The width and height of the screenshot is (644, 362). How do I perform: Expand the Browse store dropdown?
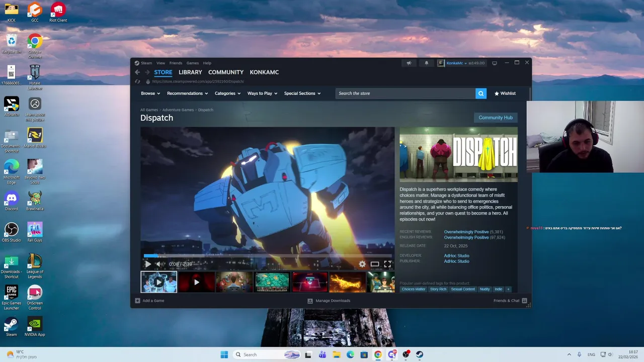coord(150,94)
